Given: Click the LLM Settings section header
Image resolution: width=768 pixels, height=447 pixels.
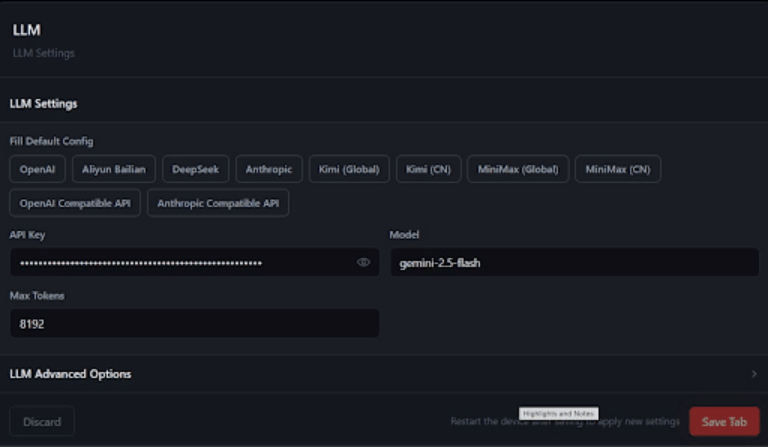Looking at the screenshot, I should [x=44, y=104].
